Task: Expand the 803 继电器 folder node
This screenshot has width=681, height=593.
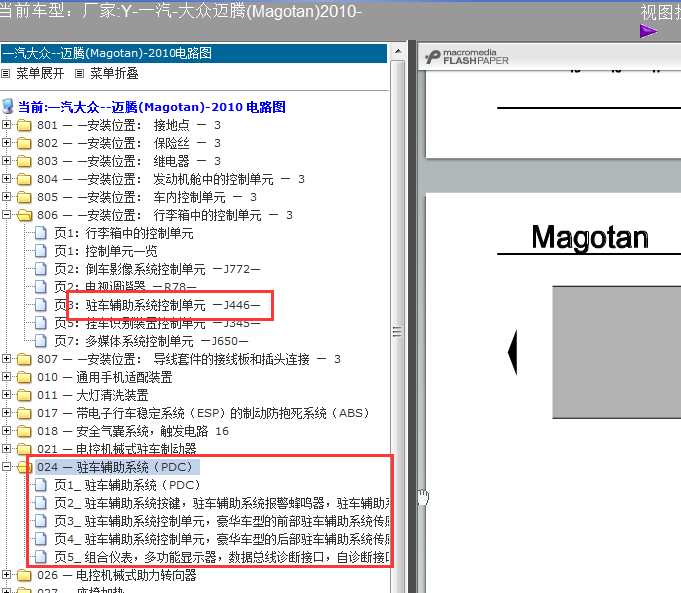Action: pyautogui.click(x=6, y=161)
